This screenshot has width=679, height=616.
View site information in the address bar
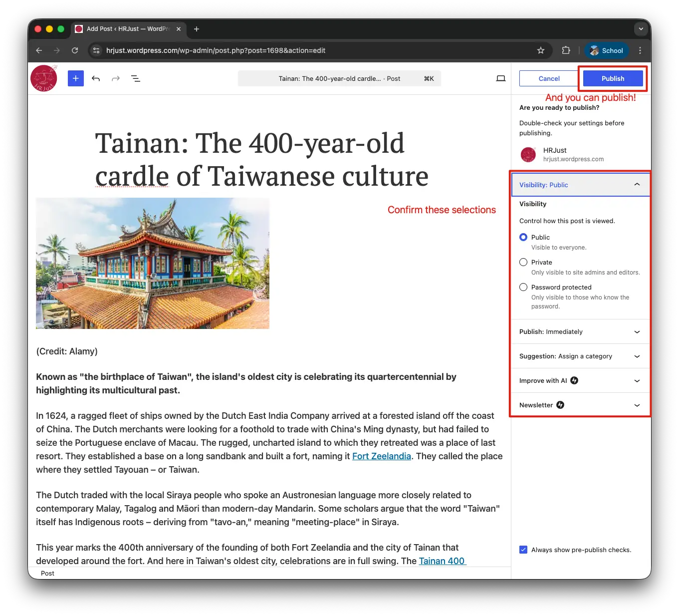click(x=97, y=50)
